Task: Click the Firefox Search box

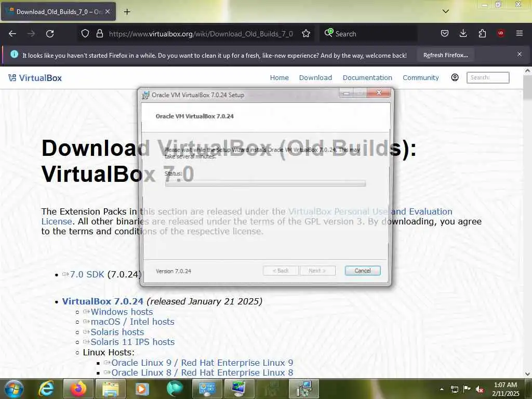Action: pos(368,34)
